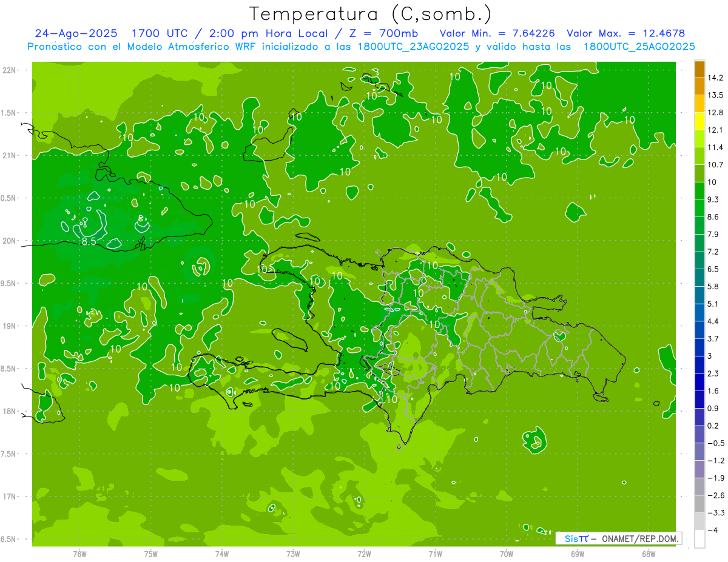Screen dimensions: 728x562
Task: Click the colorbar value "-1.9"
Action: 716,478
